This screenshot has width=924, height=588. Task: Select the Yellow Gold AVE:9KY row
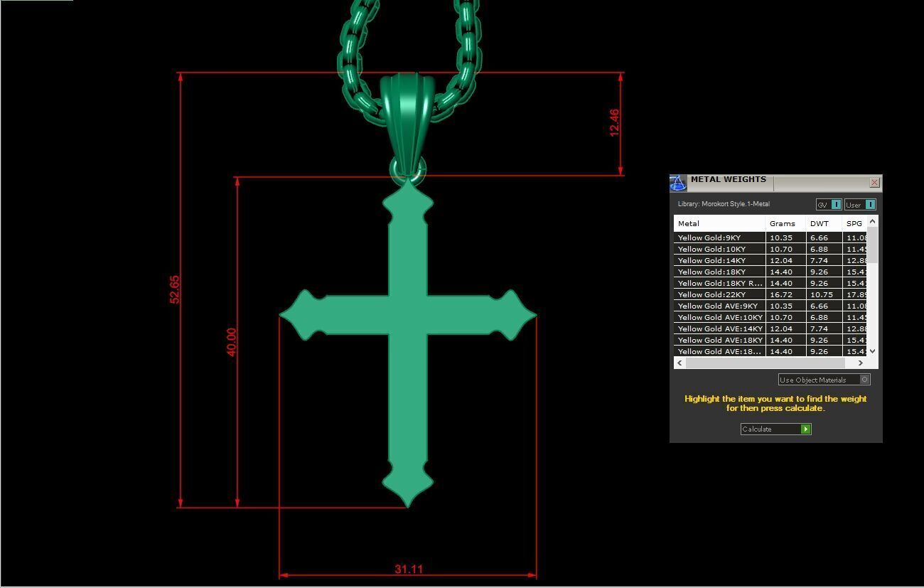point(770,306)
